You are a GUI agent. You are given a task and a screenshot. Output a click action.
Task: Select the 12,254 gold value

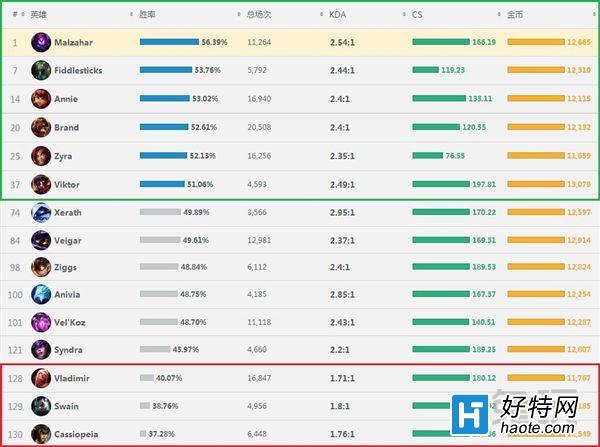[x=579, y=294]
